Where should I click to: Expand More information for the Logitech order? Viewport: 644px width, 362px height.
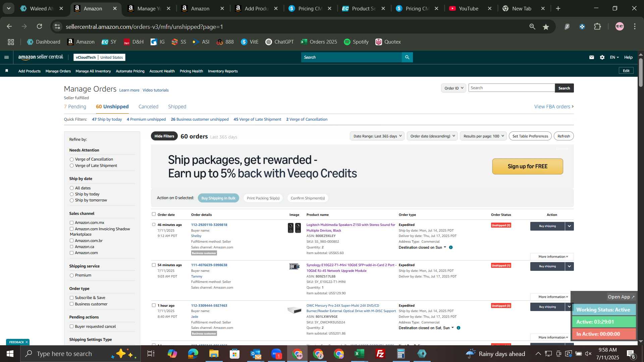pos(552,257)
